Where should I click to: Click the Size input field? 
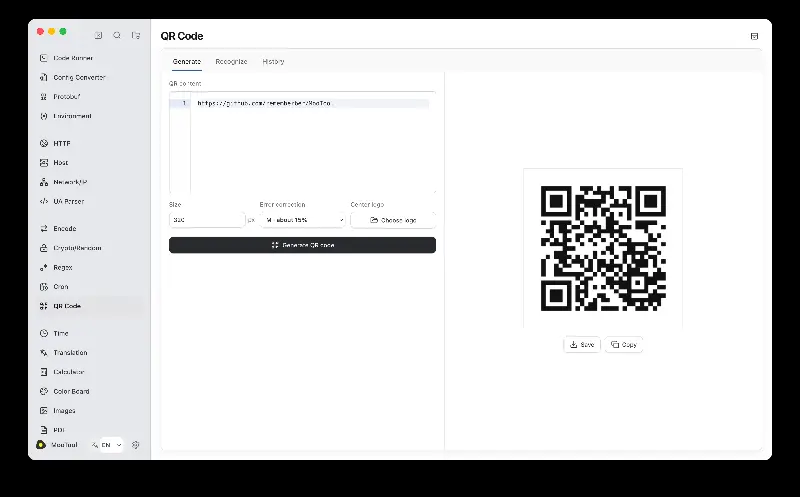tap(207, 220)
